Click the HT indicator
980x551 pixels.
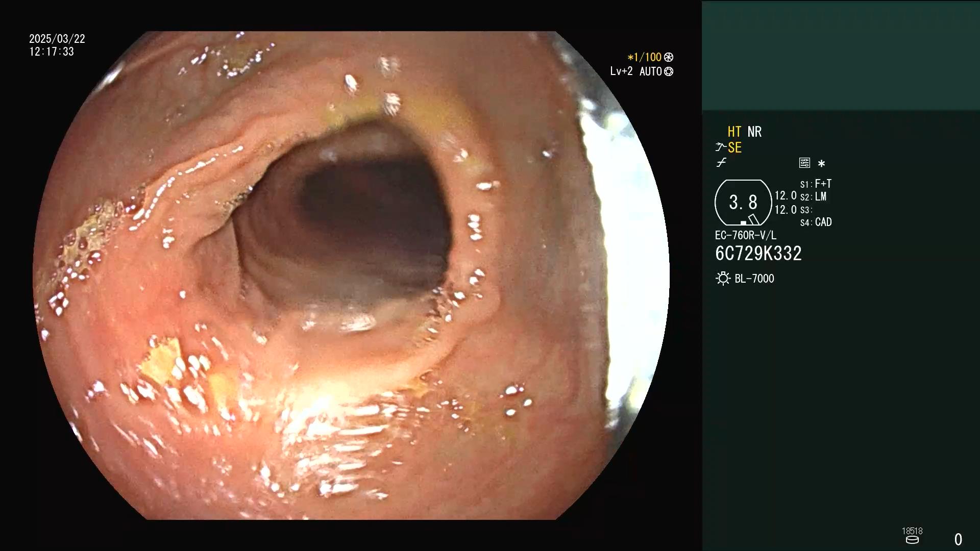click(734, 132)
